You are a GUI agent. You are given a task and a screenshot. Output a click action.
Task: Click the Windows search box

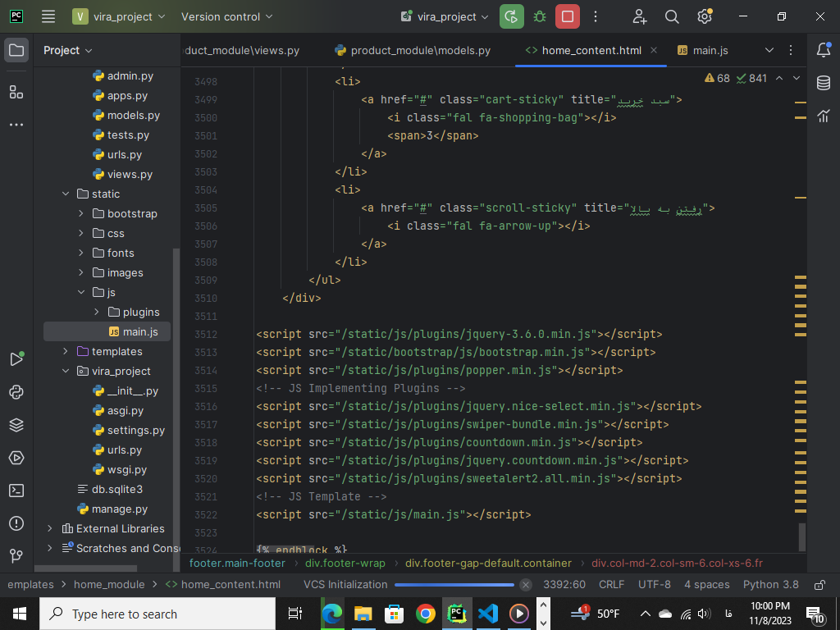coord(157,614)
